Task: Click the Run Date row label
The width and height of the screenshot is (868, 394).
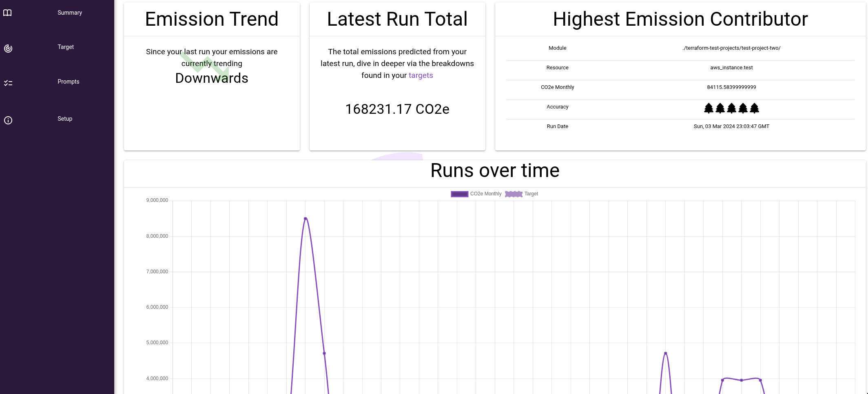Action: (558, 126)
